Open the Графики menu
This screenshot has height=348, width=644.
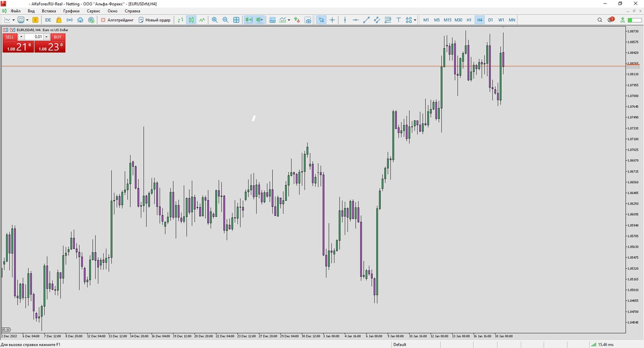point(71,11)
